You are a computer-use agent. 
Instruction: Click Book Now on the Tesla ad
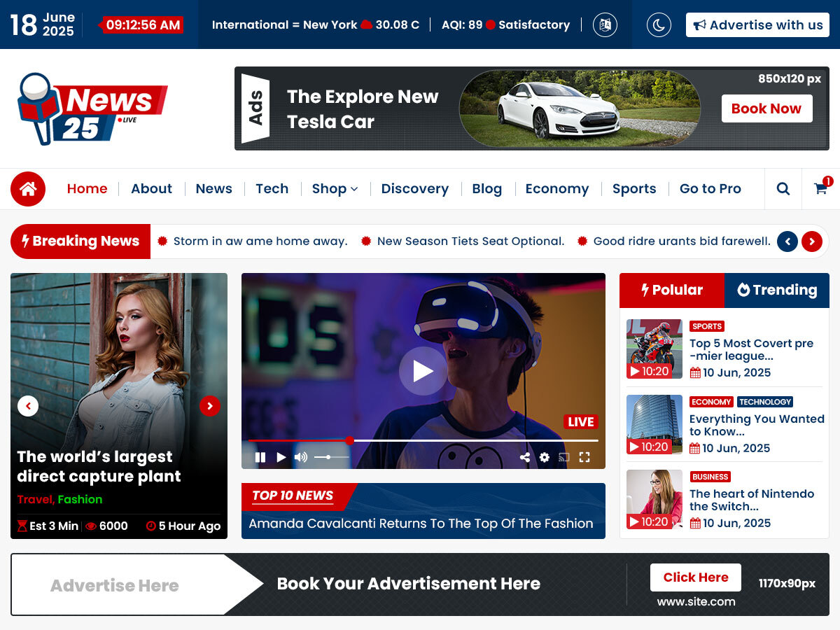(x=766, y=108)
